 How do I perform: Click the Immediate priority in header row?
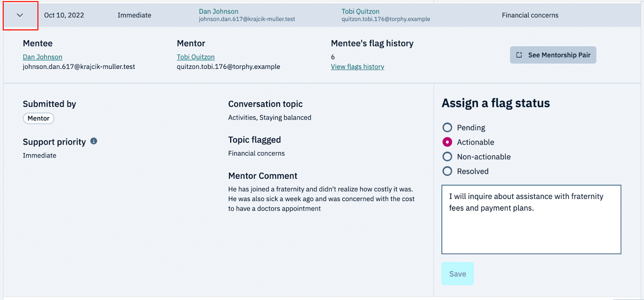[x=134, y=15]
